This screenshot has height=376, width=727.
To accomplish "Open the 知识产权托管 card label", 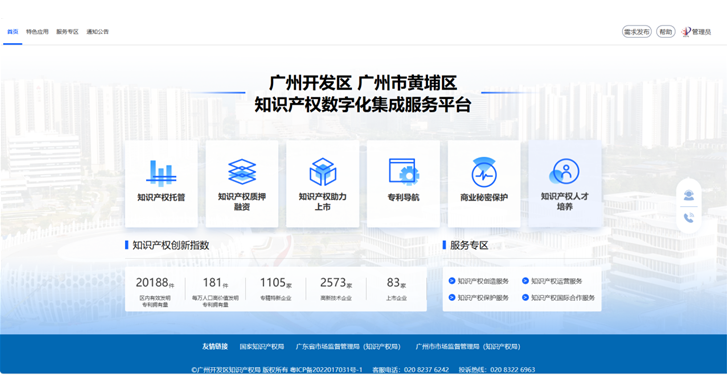I will [x=161, y=198].
